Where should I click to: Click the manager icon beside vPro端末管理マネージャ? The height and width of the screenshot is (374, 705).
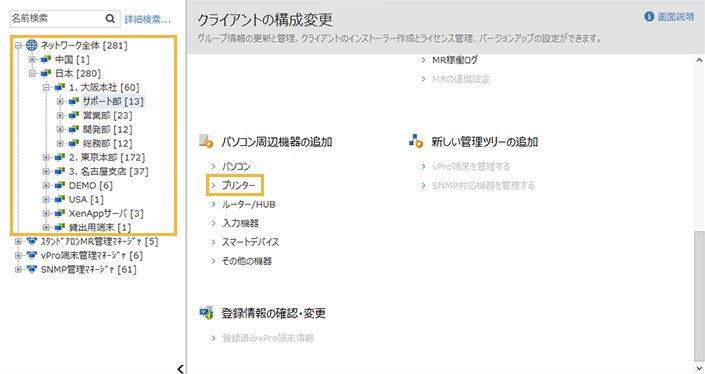pyautogui.click(x=31, y=255)
